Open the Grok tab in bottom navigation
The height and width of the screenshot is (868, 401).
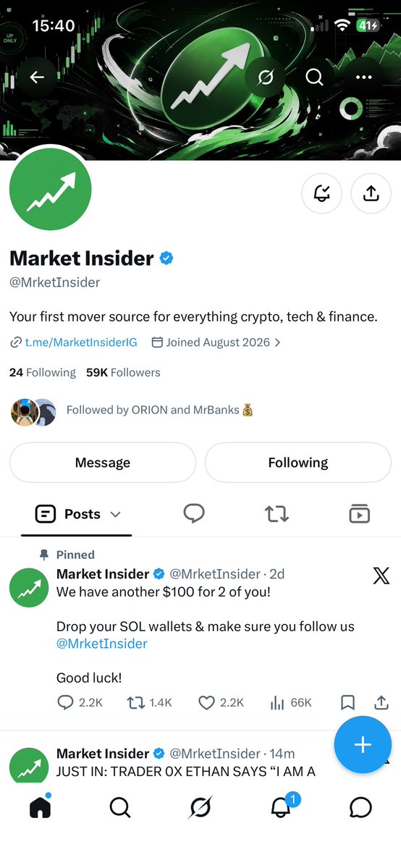(200, 808)
